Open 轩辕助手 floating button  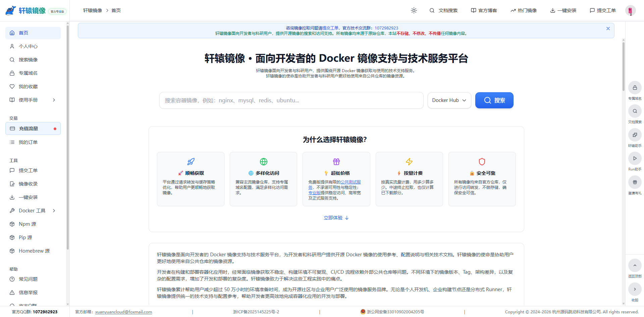click(635, 135)
